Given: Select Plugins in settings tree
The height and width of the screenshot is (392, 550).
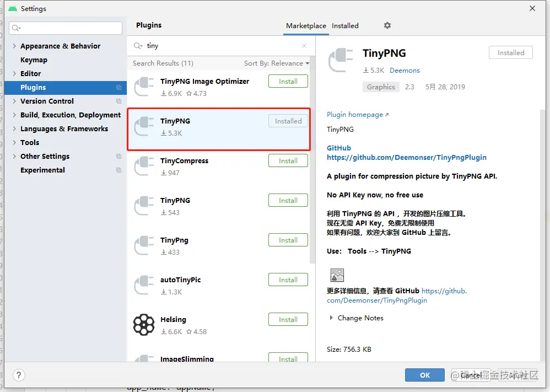Looking at the screenshot, I should 66,87.
